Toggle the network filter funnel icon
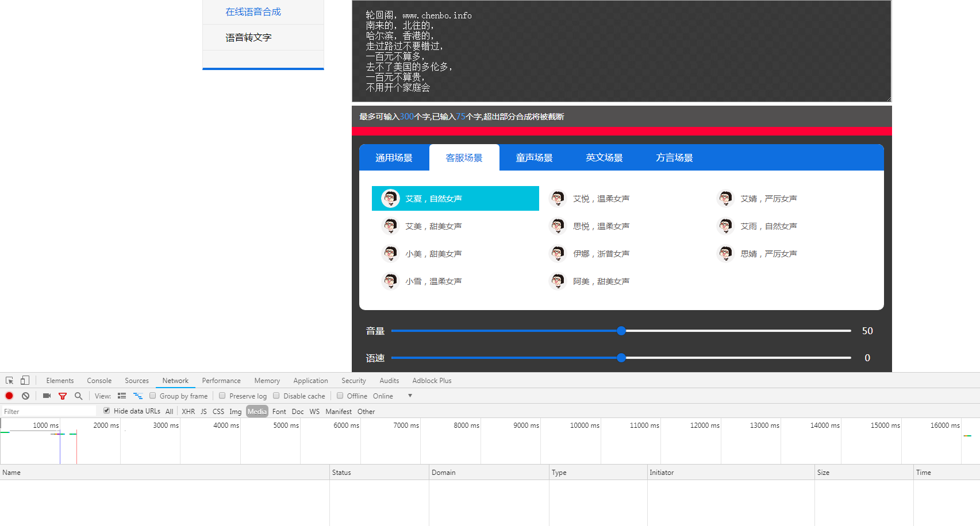980x526 pixels. [63, 396]
